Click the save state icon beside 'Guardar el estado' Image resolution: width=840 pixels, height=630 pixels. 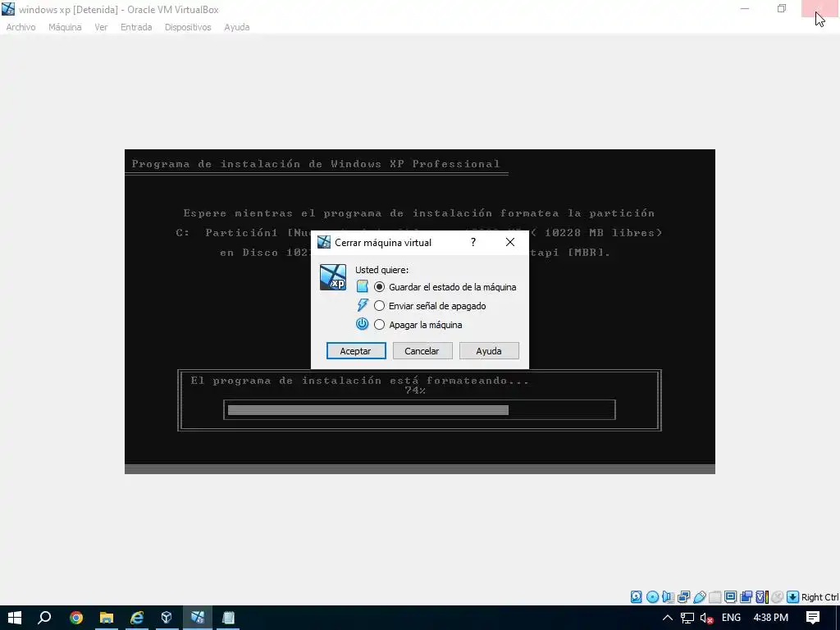coord(363,286)
